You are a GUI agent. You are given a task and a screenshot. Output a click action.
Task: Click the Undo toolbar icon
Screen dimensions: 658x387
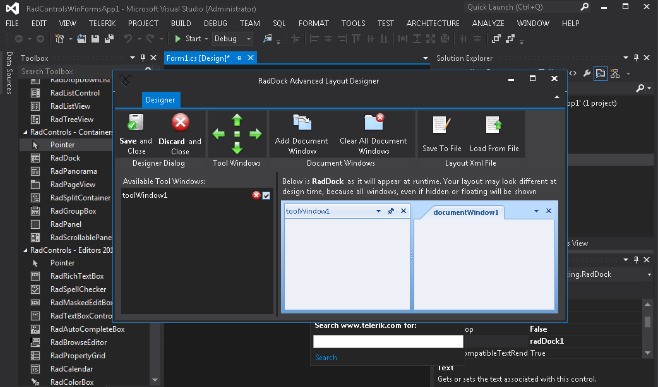pyautogui.click(x=128, y=39)
